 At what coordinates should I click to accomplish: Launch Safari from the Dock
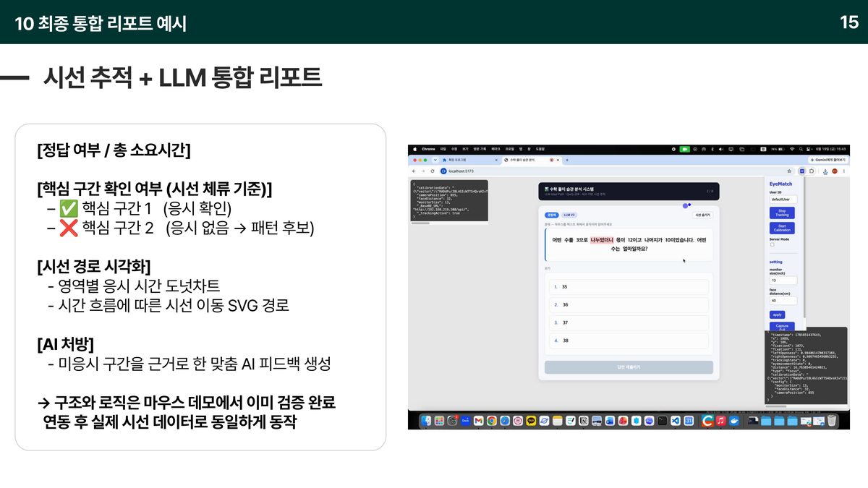click(x=505, y=421)
